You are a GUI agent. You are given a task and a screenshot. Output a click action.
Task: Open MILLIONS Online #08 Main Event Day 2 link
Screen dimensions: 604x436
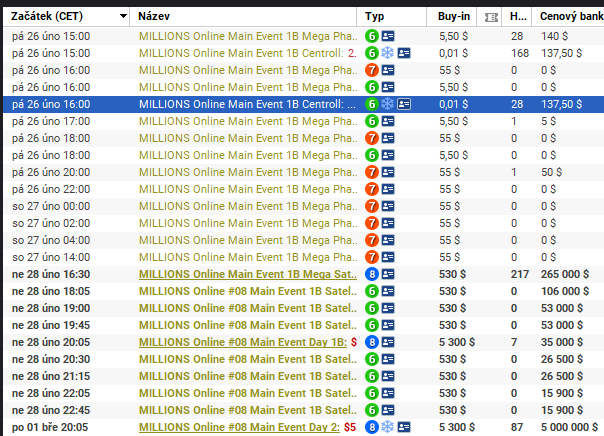click(x=239, y=427)
